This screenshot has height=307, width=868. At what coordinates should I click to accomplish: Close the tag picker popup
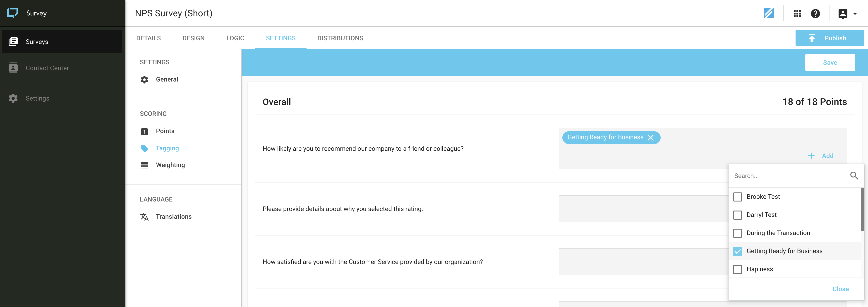click(x=841, y=289)
